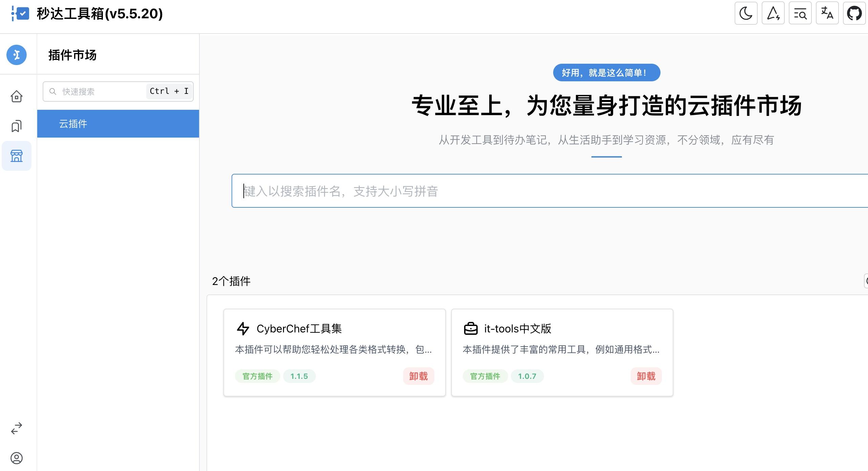The height and width of the screenshot is (471, 868).
Task: Go to the home sidebar icon
Action: 17,97
